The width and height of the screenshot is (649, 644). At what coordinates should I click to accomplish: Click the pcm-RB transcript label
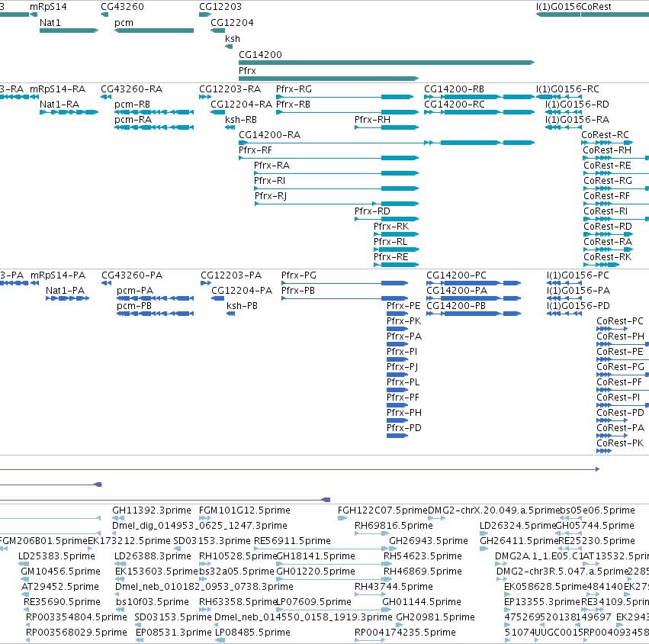tap(132, 105)
